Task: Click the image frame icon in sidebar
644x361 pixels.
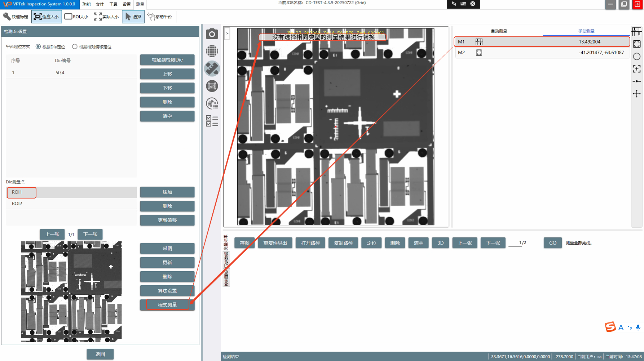Action: (x=212, y=86)
